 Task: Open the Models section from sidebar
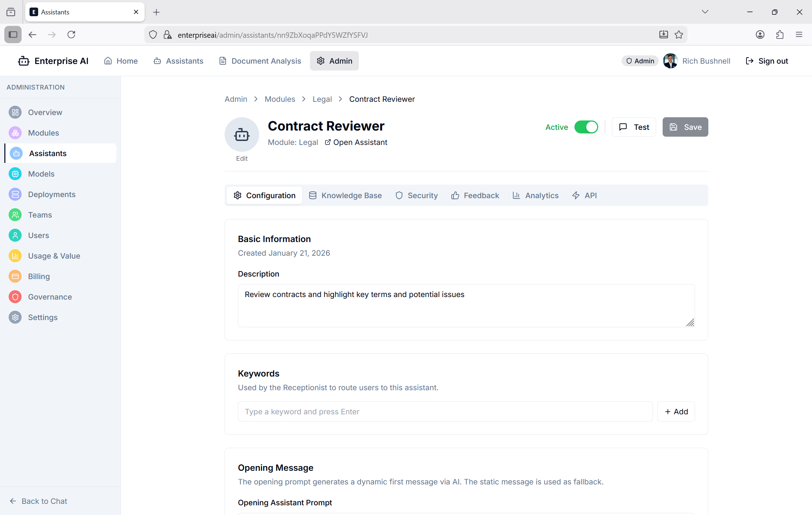[41, 174]
